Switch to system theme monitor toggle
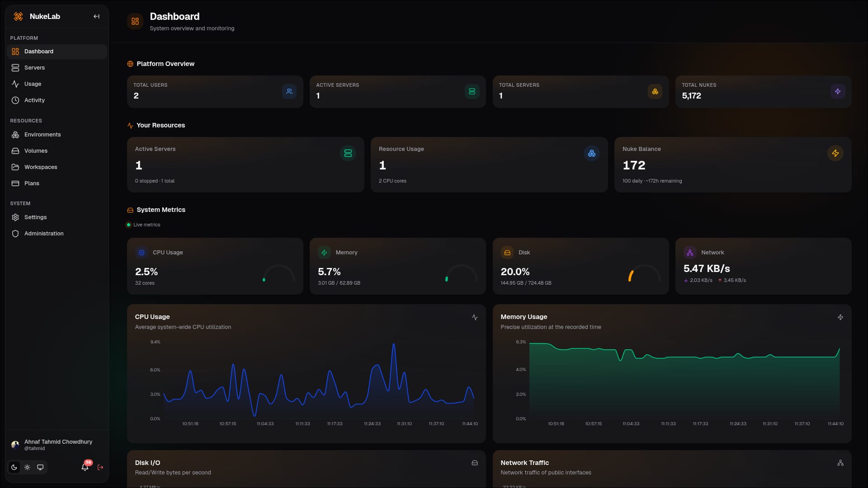This screenshot has height=488, width=868. (x=40, y=467)
